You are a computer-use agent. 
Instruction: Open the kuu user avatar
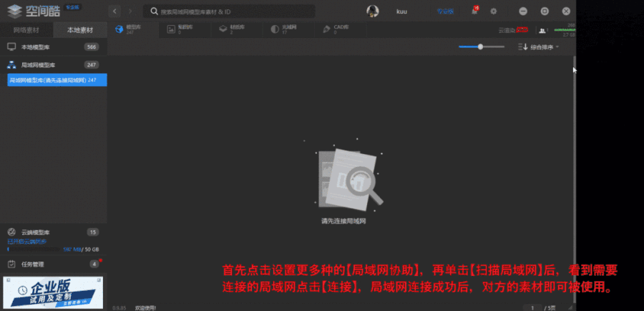pyautogui.click(x=373, y=11)
